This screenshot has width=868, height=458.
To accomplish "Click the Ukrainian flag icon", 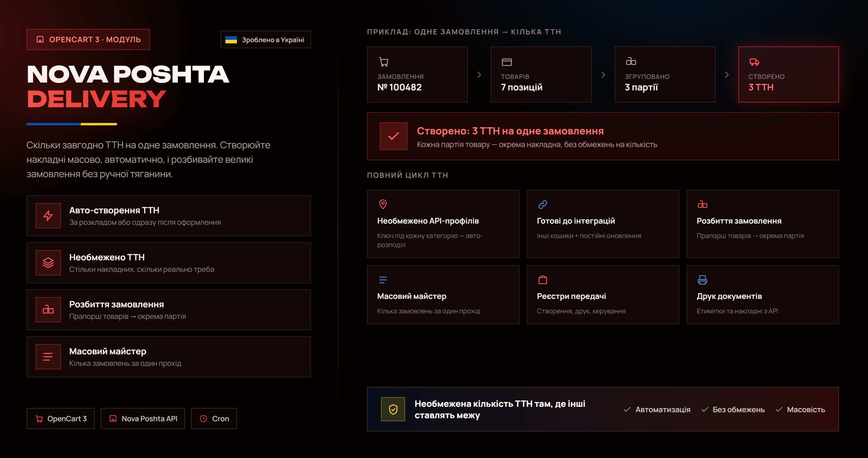I will point(231,40).
